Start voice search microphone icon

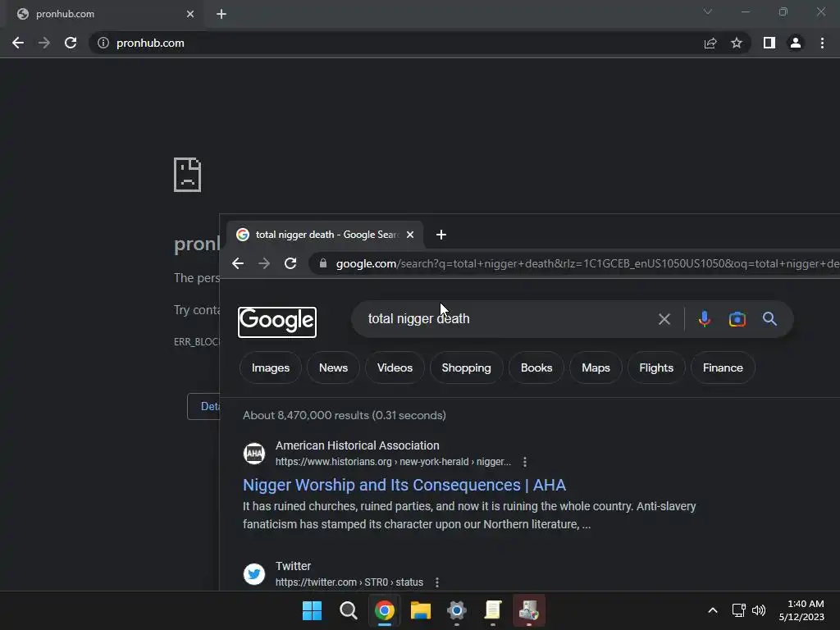pyautogui.click(x=705, y=319)
